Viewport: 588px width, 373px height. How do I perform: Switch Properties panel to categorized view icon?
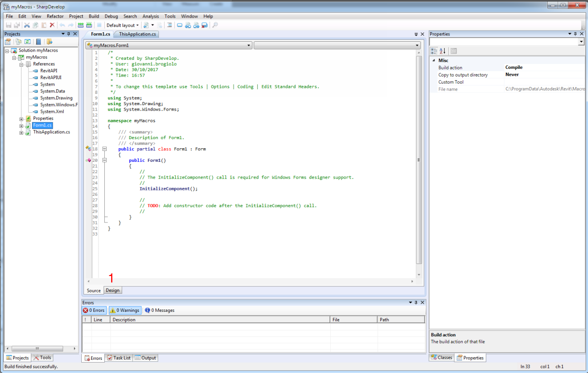click(433, 51)
